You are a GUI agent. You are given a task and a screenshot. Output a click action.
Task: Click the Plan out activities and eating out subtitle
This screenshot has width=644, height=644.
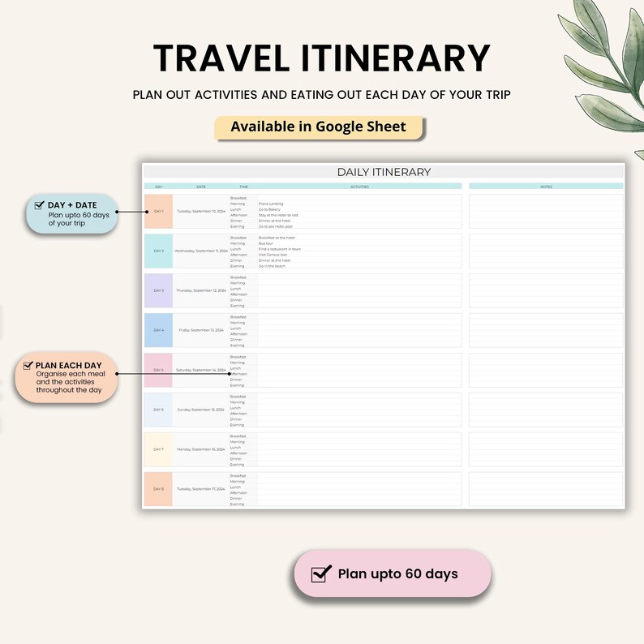click(x=321, y=95)
